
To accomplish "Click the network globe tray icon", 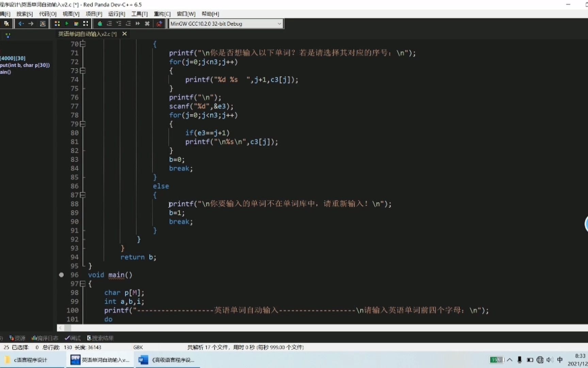I will tap(540, 360).
